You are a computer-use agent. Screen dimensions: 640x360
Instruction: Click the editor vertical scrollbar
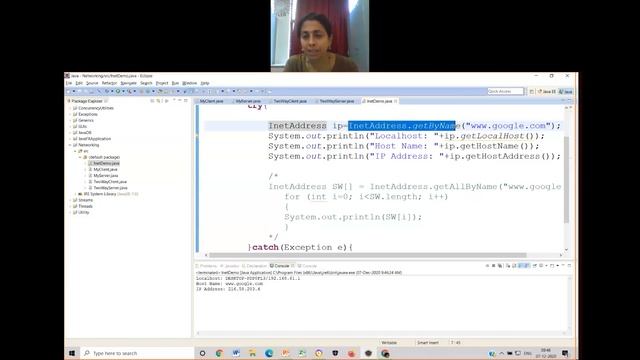567,180
